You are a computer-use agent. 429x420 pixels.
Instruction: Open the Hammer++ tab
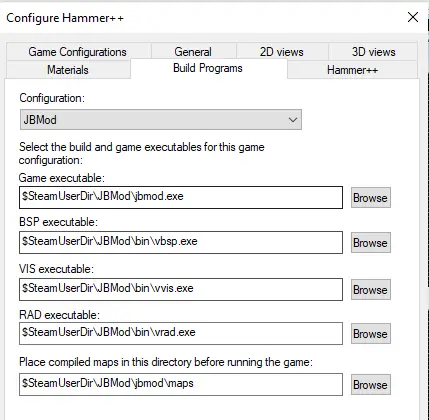coord(352,70)
